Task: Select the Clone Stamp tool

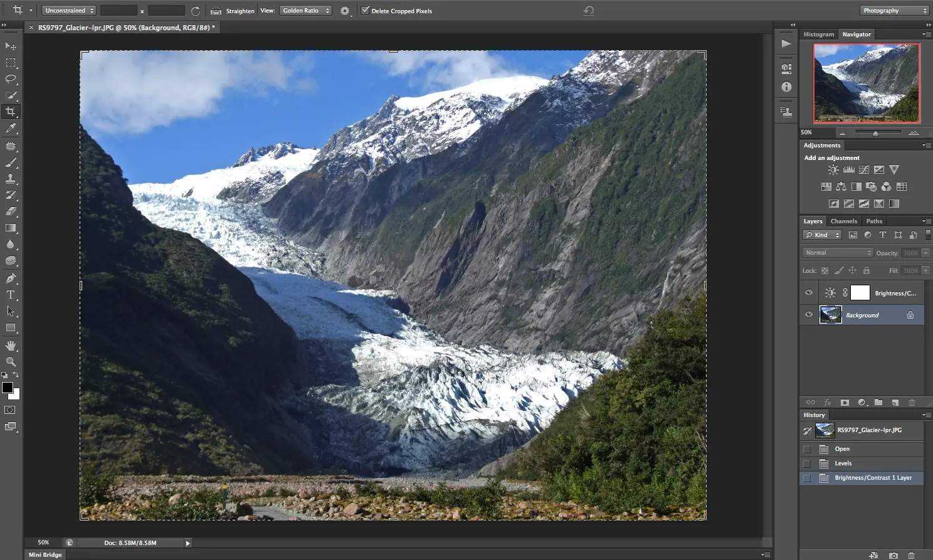Action: [x=11, y=179]
